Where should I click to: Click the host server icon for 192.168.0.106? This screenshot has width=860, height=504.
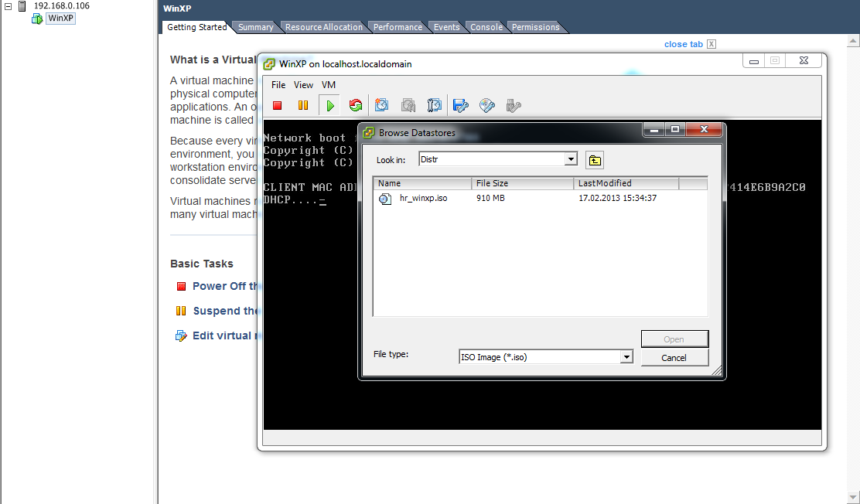tap(22, 6)
